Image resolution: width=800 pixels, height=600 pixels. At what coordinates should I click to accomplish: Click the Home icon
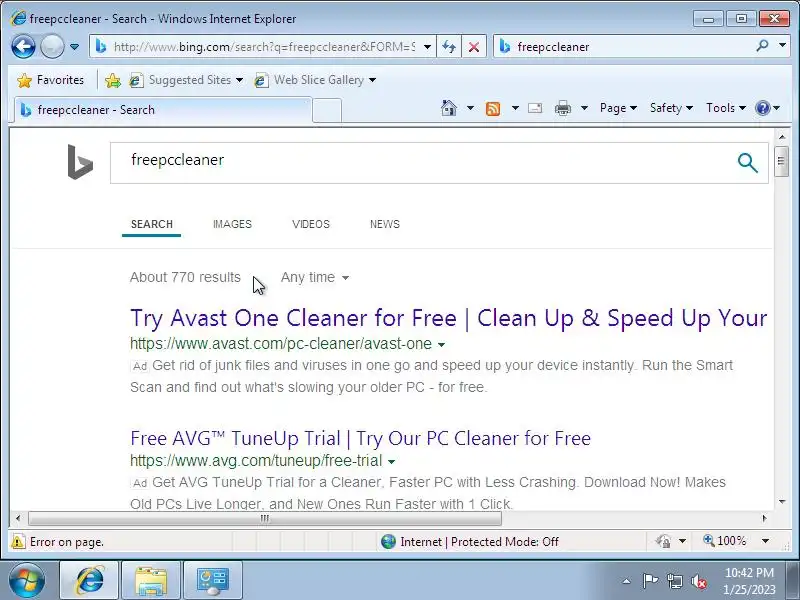449,108
